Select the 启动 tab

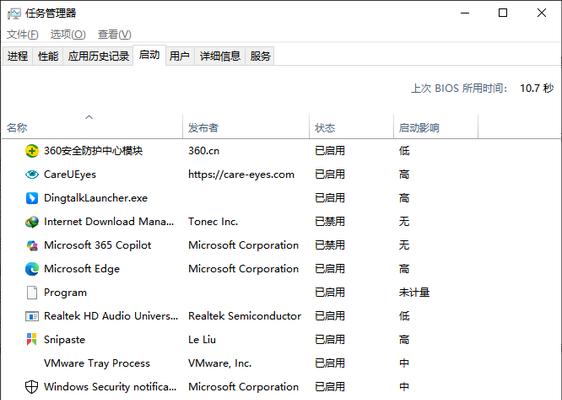coord(149,55)
